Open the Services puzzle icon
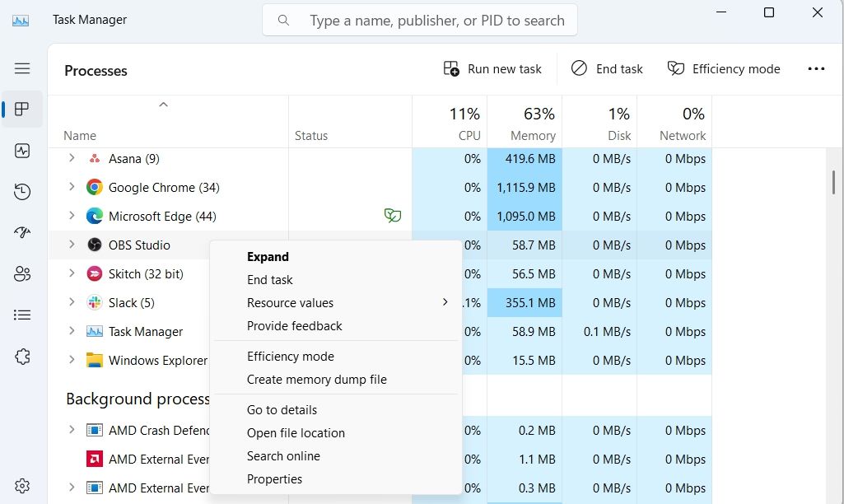This screenshot has height=504, width=844. [22, 357]
